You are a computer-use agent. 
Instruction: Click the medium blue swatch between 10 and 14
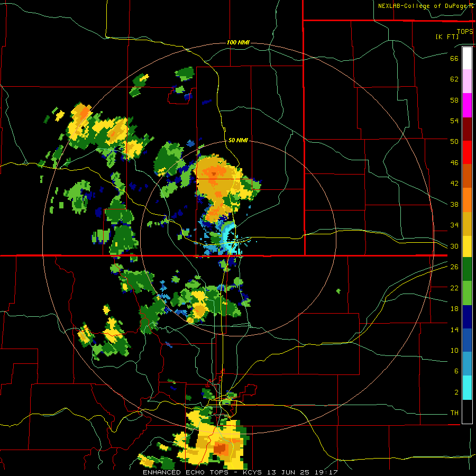467,340
